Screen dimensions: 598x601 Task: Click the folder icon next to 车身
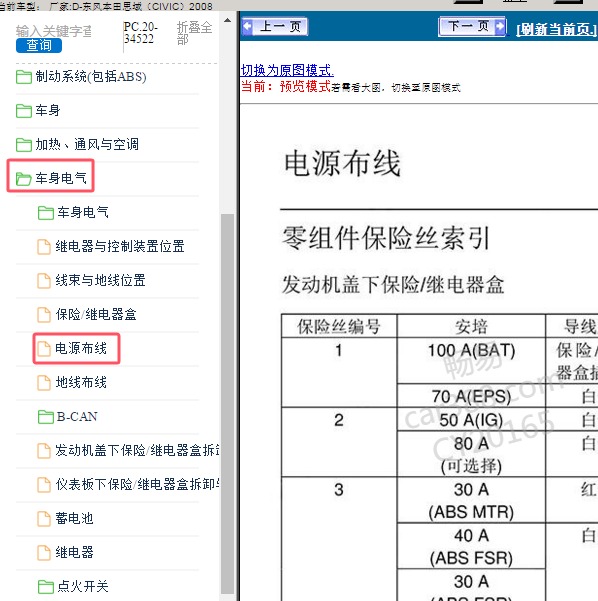tap(24, 111)
